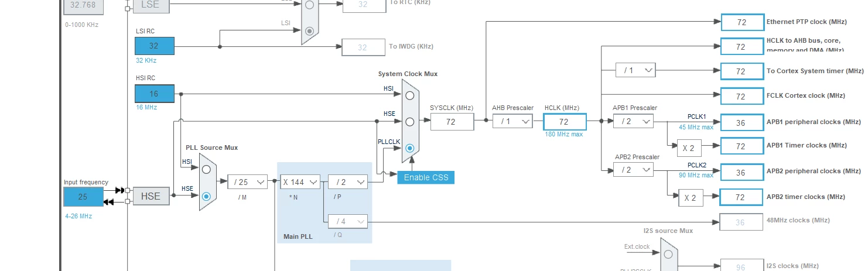
Task: Click the Ext.clock label
Action: point(637,246)
